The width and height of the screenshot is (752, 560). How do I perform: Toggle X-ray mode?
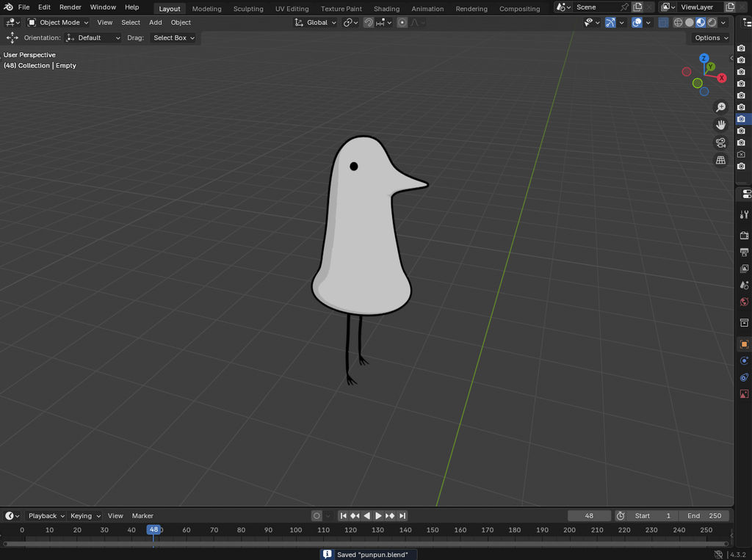pos(663,23)
